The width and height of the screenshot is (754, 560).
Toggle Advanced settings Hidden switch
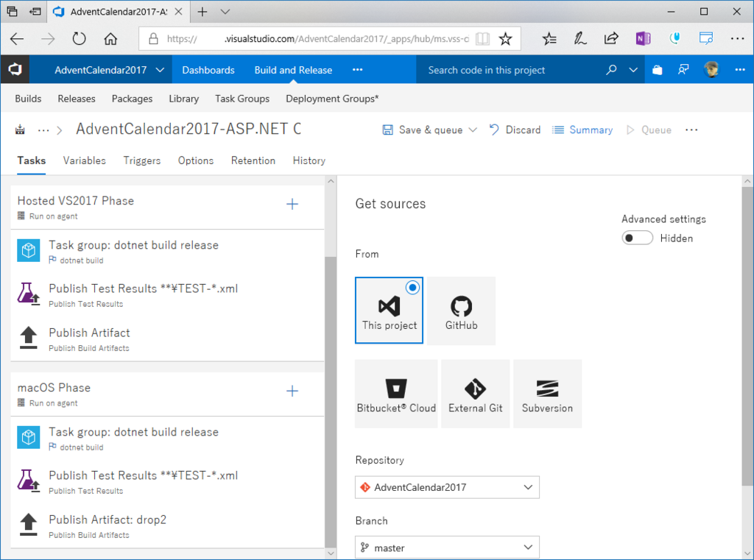pos(637,238)
